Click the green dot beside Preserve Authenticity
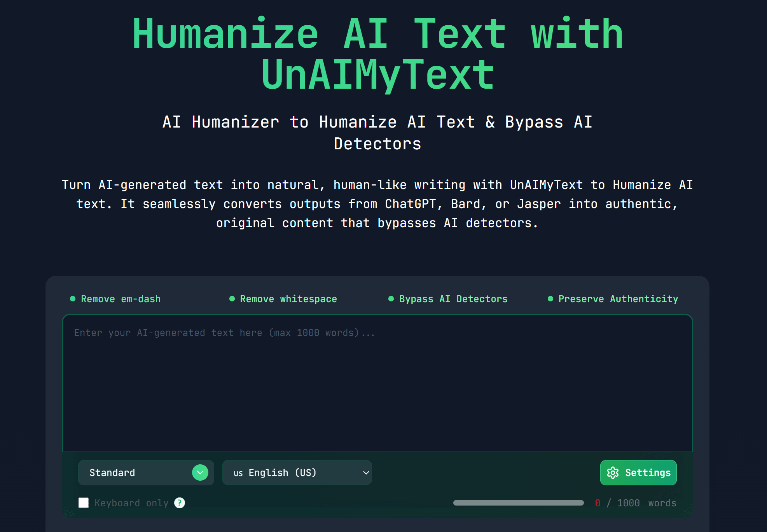 pos(550,299)
